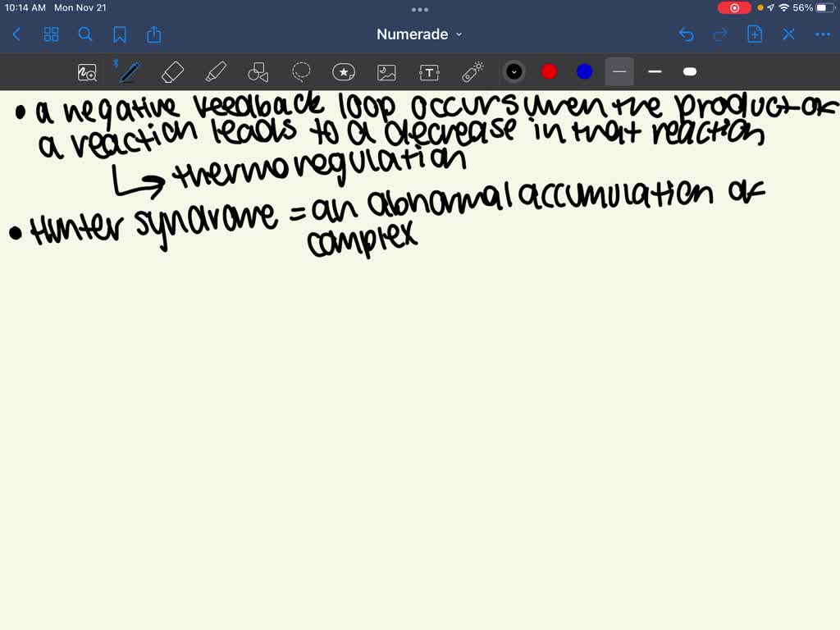840x630 pixels.
Task: Toggle the zoom magnifier tool
Action: coord(87,72)
